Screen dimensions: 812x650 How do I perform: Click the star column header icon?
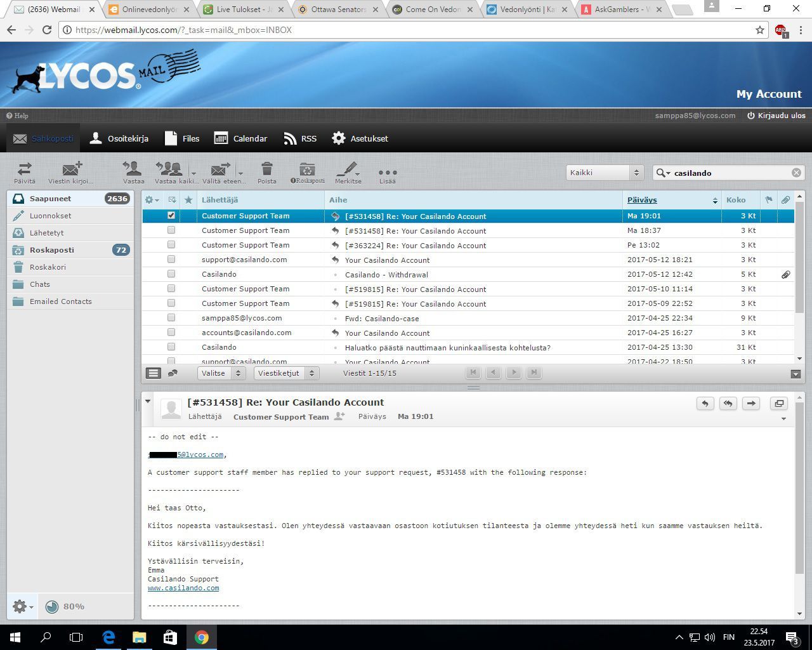(188, 200)
